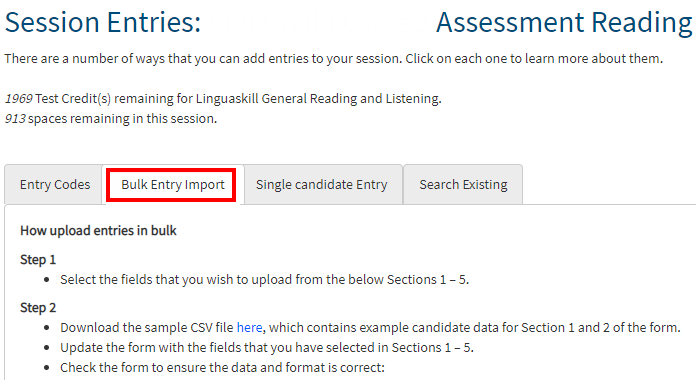The height and width of the screenshot is (380, 696).
Task: Go to the Search Existing tab
Action: coord(463,185)
